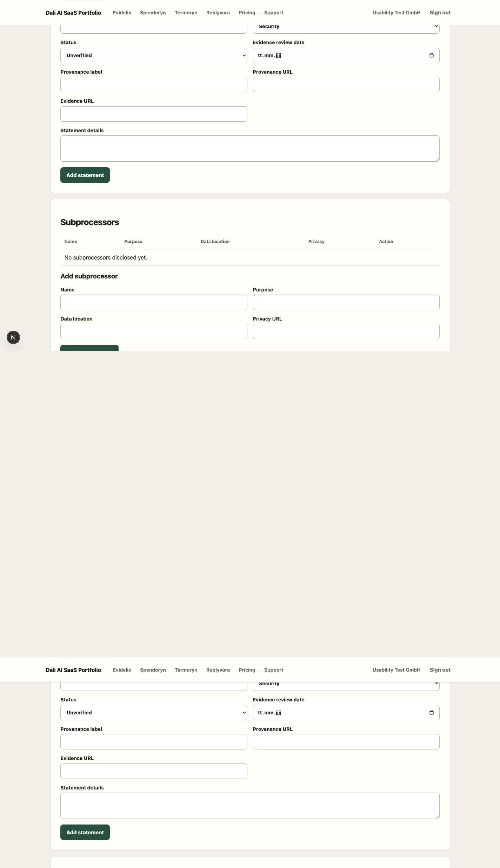Screen dimensions: 500x868
Task: Click the Name column header in the Subprocessors table
Action: click(71, 241)
